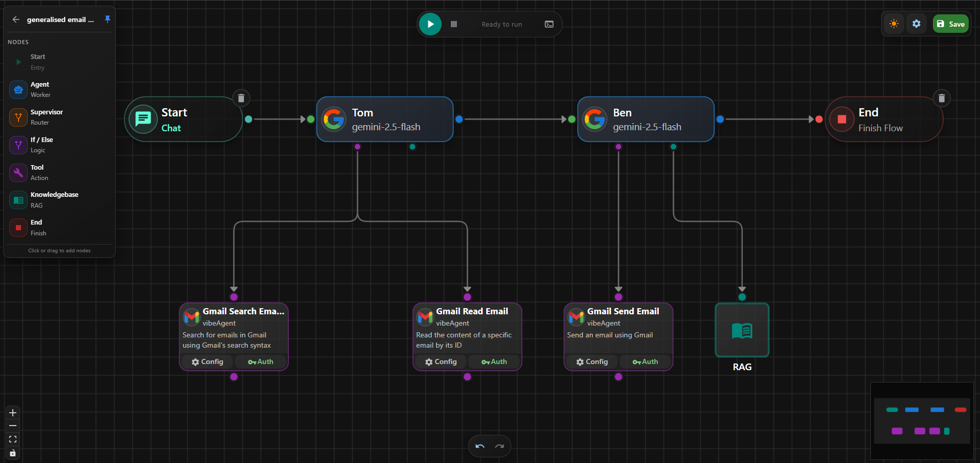Open settings via the gear icon
This screenshot has height=463, width=980.
tap(916, 24)
